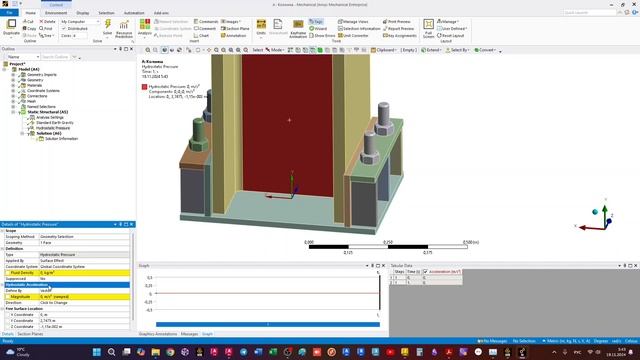Click the Direction 'Click to Change' field
Image resolution: width=640 pixels, height=360 pixels.
point(84,303)
